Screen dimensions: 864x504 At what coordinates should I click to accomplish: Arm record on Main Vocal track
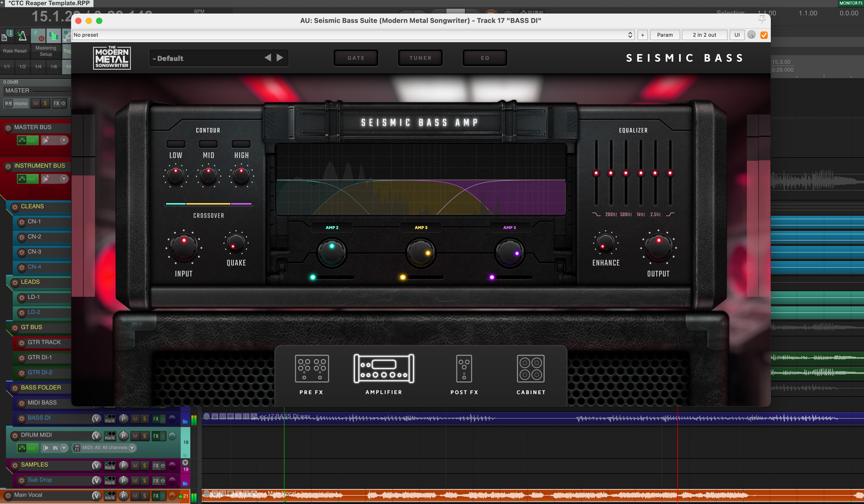[x=8, y=495]
